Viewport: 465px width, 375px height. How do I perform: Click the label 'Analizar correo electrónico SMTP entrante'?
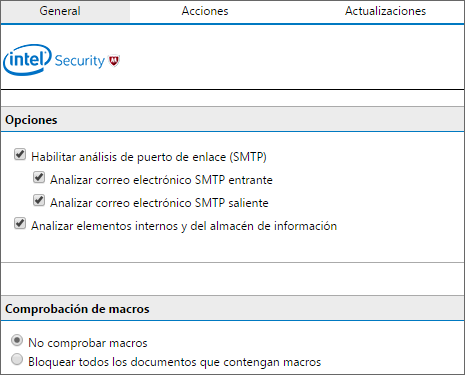(161, 180)
